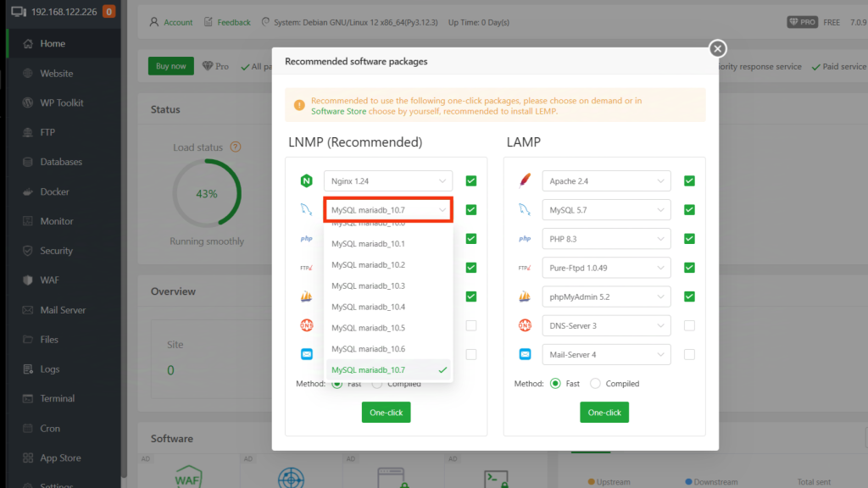Click the LNMP Nginx logo icon
Viewport: 868px width, 488px height.
click(x=306, y=180)
